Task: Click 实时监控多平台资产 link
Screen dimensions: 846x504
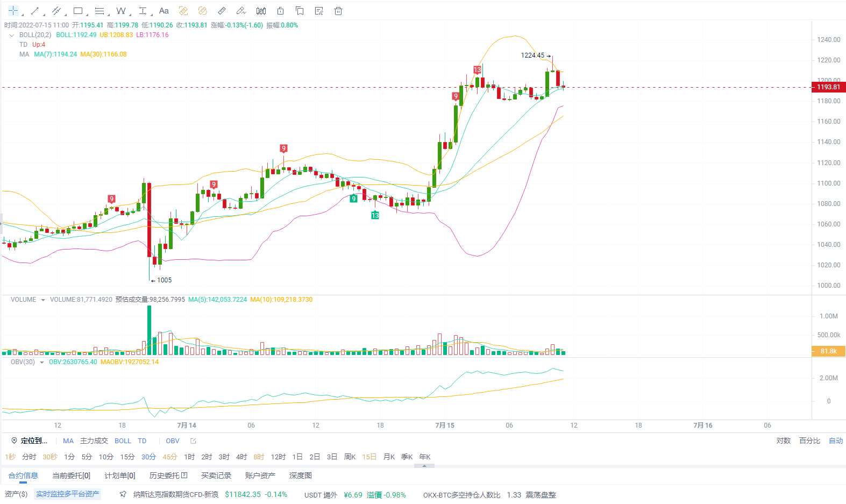Action: tap(68, 494)
